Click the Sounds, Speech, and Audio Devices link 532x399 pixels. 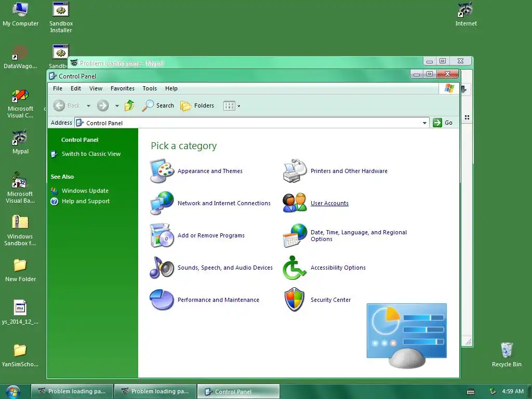(225, 268)
